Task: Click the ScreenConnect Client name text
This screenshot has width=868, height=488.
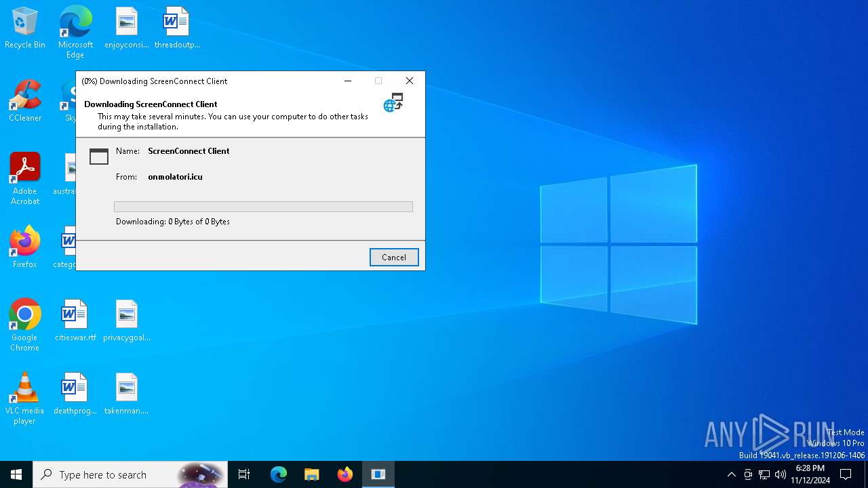Action: (189, 151)
